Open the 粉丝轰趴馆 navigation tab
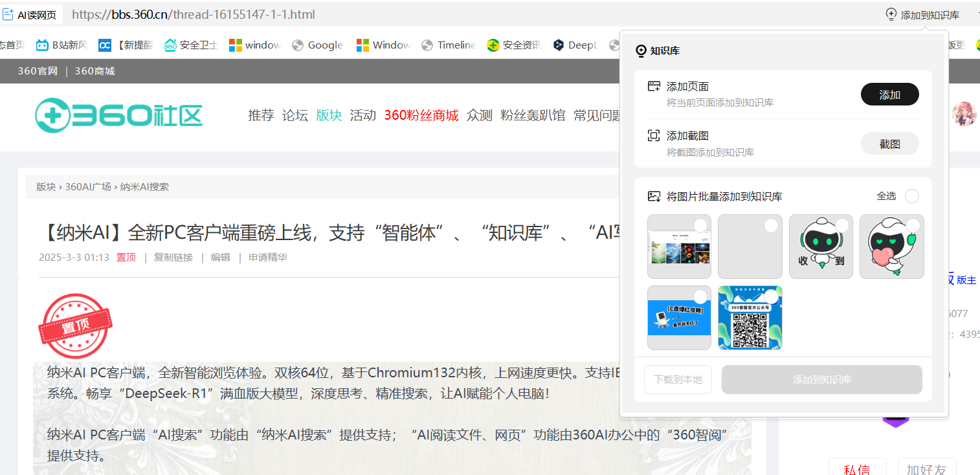980x475 pixels. coord(533,115)
